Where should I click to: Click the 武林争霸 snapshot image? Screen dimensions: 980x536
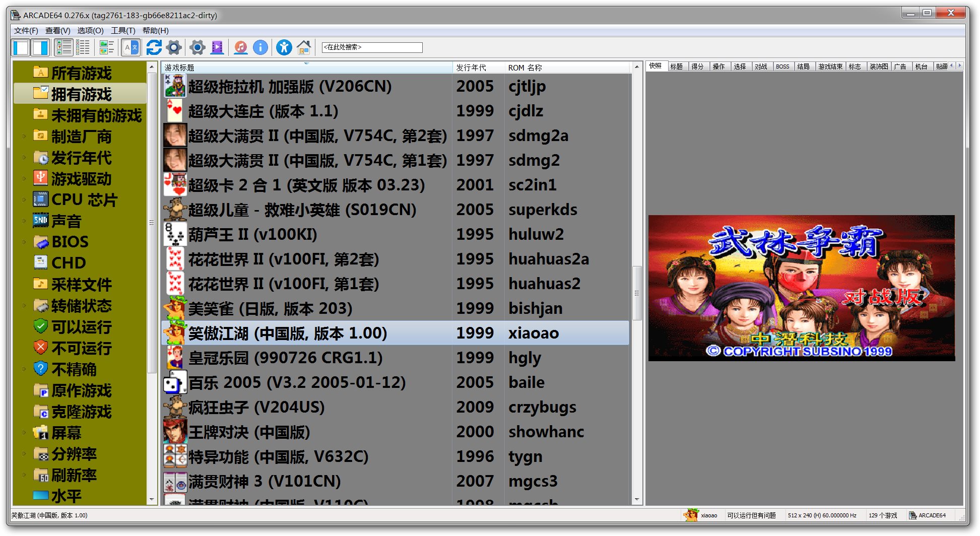(801, 288)
